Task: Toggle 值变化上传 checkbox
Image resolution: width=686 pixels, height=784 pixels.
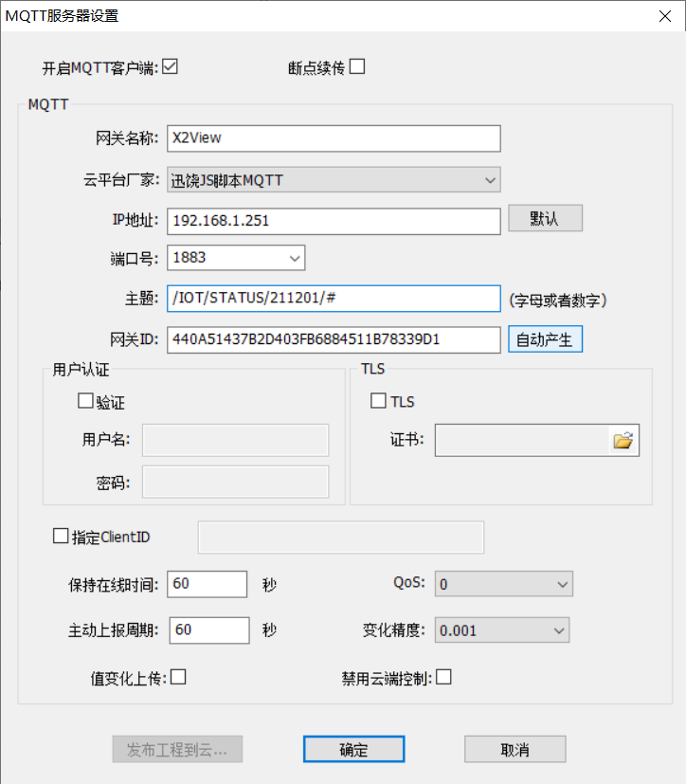Action: coord(178,677)
